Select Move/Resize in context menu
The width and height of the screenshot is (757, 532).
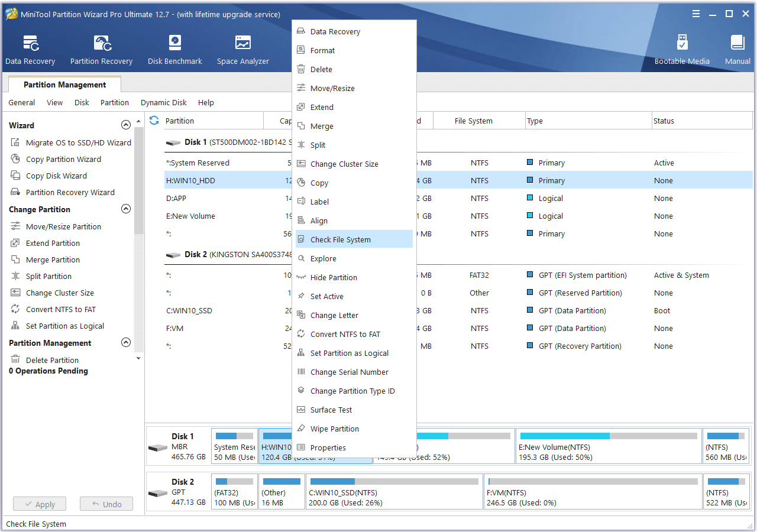[354, 89]
